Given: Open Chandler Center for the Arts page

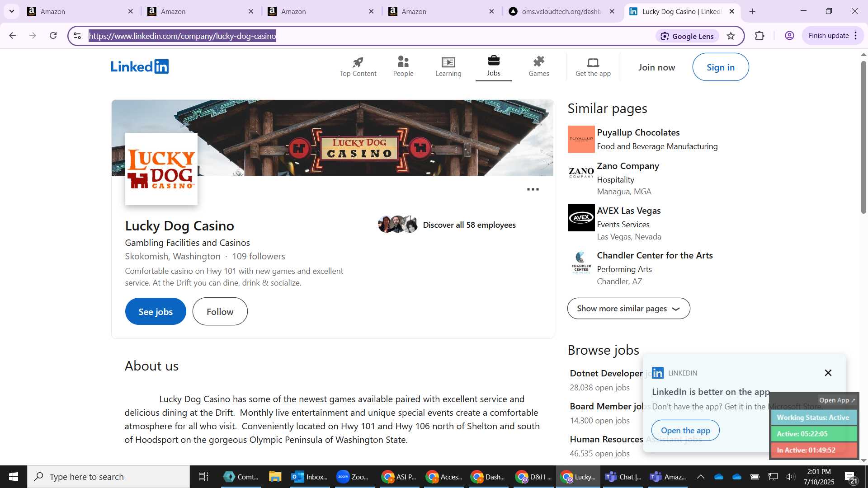Looking at the screenshot, I should coord(655,255).
